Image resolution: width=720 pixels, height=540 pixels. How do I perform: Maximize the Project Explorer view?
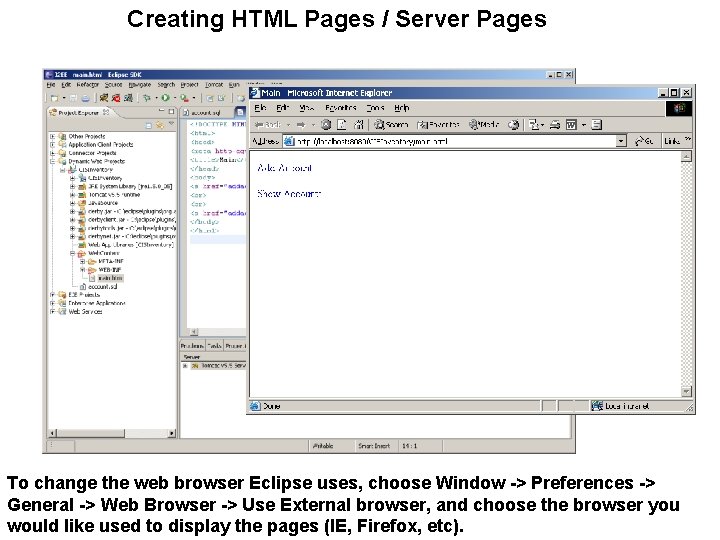click(x=171, y=112)
